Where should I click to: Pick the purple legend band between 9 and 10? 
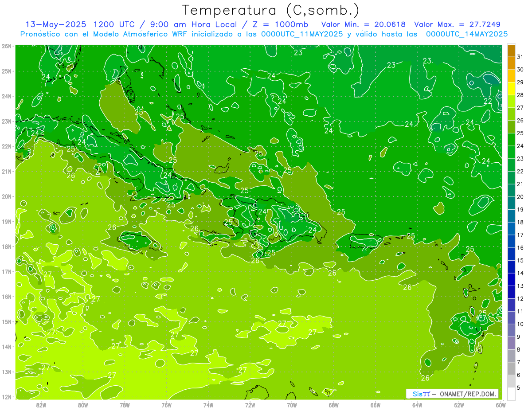[511, 330]
